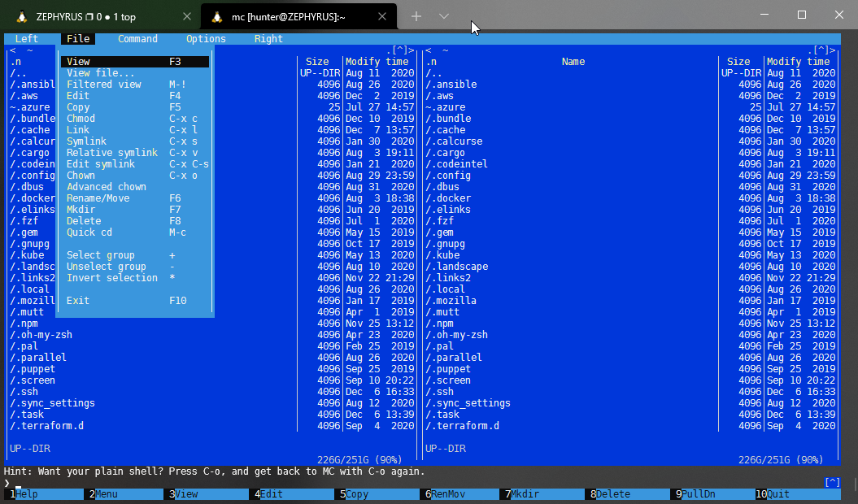Open the Options menu

pyautogui.click(x=205, y=38)
